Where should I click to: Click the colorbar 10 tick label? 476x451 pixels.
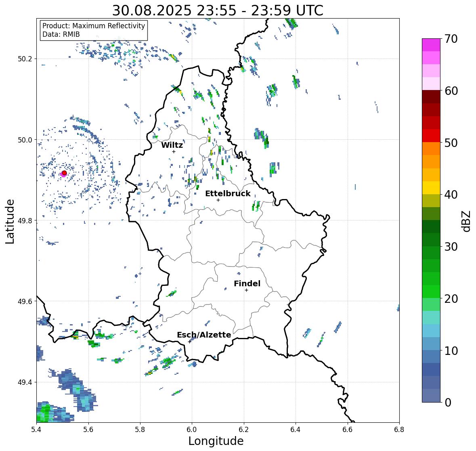tap(451, 350)
